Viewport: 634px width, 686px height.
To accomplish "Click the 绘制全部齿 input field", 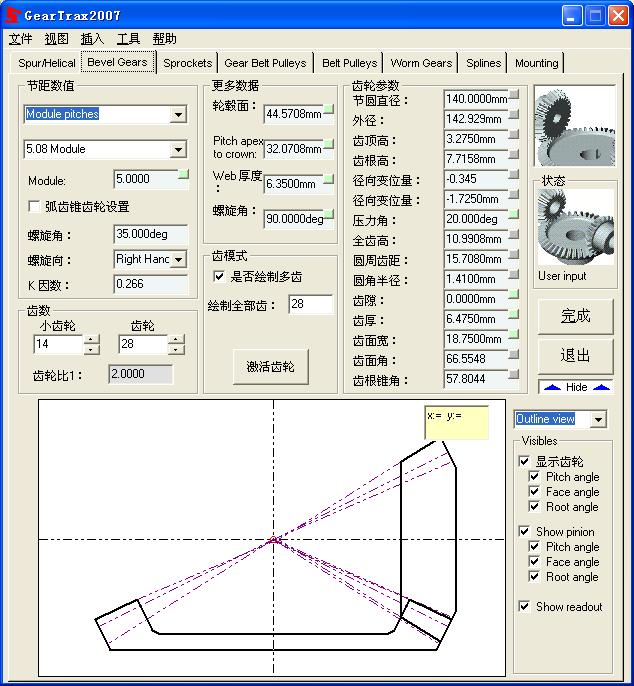I will pos(311,304).
